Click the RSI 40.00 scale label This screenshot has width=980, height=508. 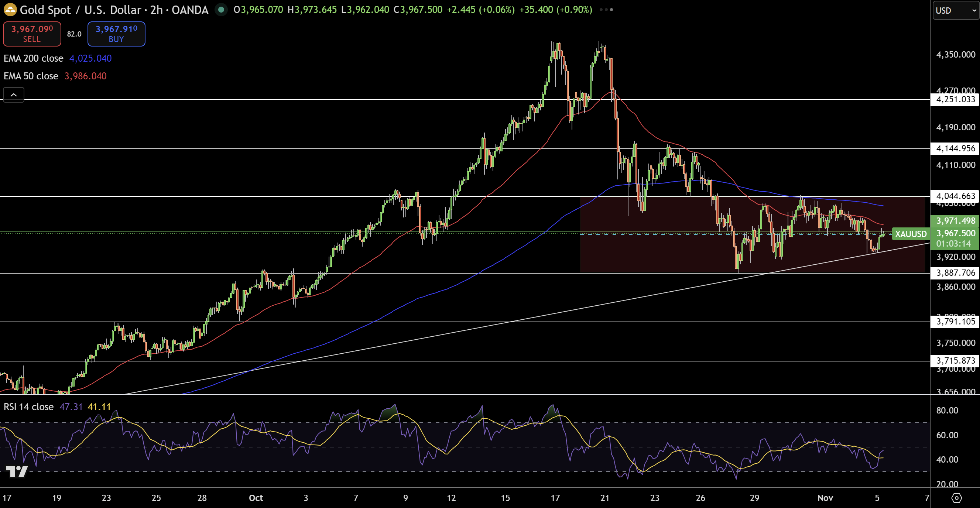coord(947,459)
